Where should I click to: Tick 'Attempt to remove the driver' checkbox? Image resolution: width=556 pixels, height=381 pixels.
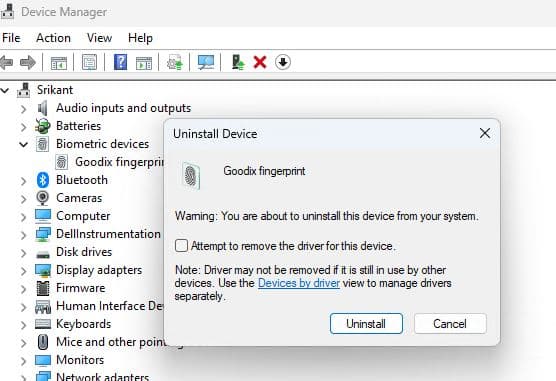(181, 245)
